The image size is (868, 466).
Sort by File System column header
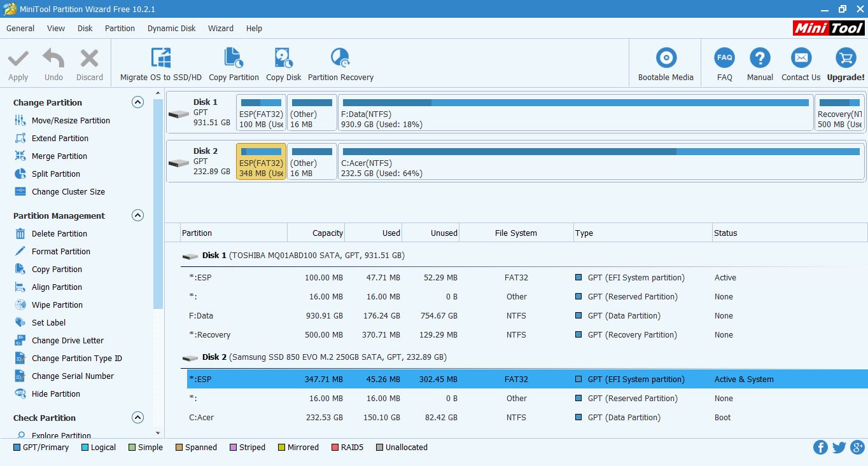(516, 233)
